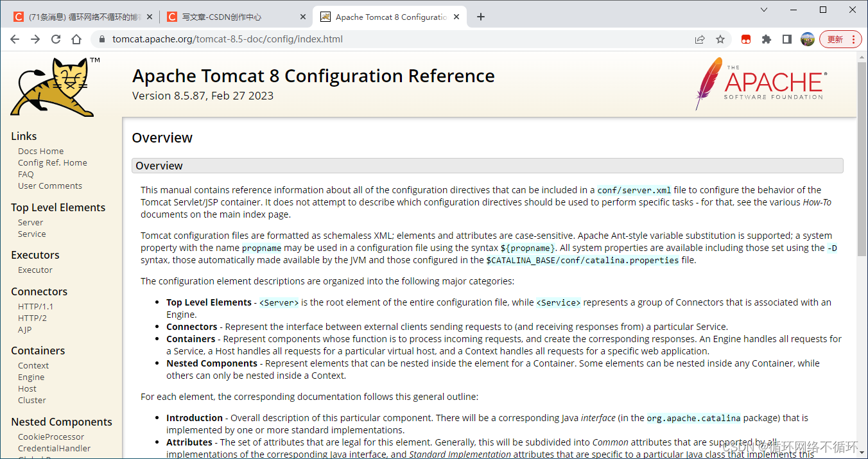The height and width of the screenshot is (459, 868).
Task: Go forward in browser history
Action: click(35, 39)
